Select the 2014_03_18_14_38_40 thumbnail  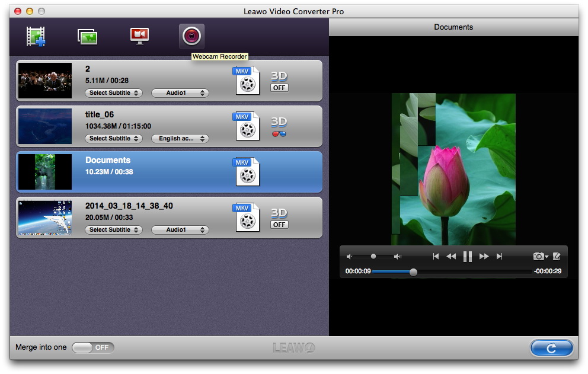[45, 218]
